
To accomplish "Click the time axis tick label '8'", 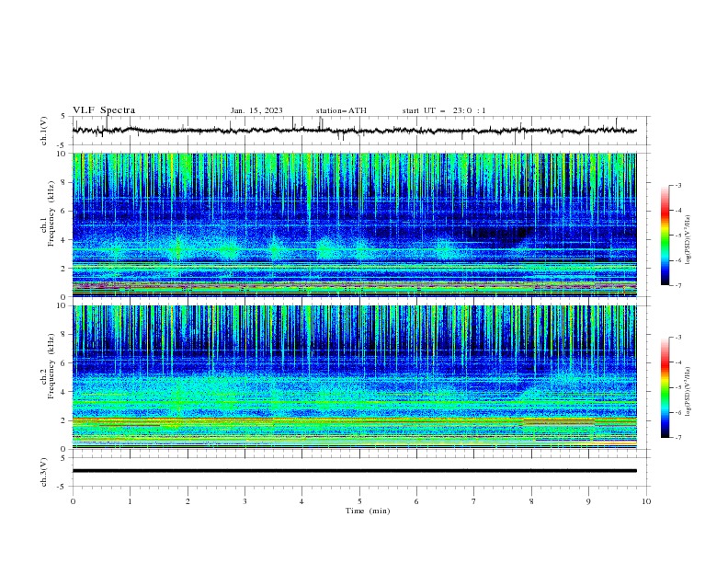I will (x=531, y=501).
